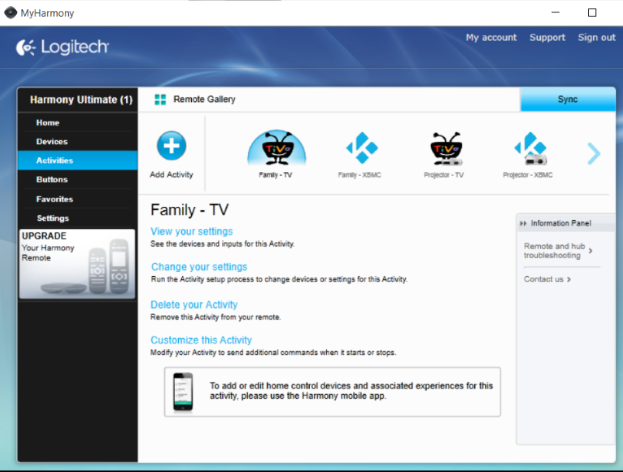Click the Sync button
The height and width of the screenshot is (472, 623).
(x=568, y=99)
